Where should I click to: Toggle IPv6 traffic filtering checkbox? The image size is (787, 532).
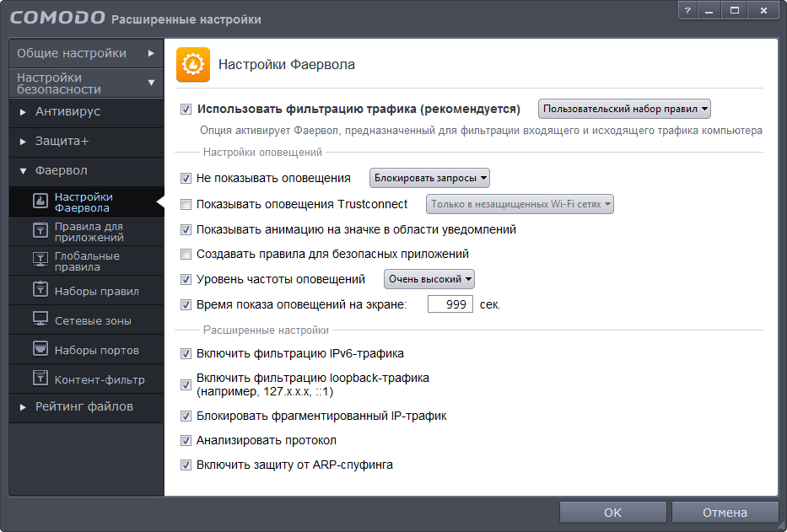pyautogui.click(x=186, y=354)
